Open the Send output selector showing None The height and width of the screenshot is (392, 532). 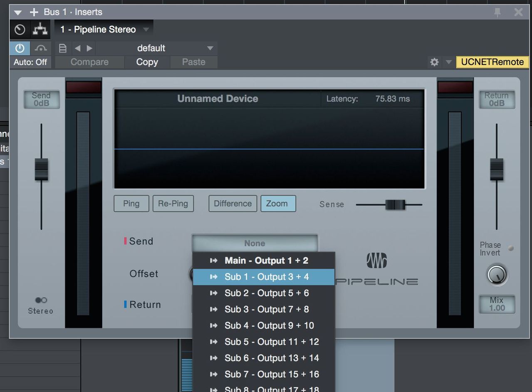pos(255,243)
